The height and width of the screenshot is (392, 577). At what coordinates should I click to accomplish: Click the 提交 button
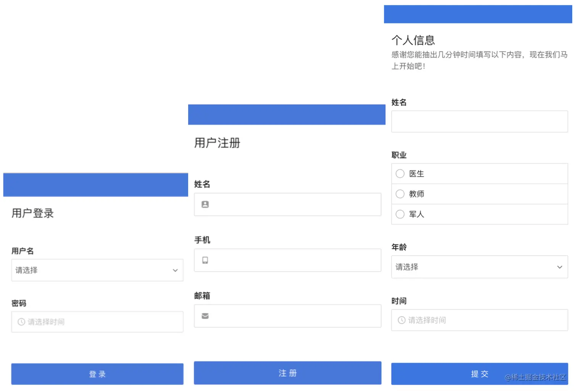click(x=480, y=374)
